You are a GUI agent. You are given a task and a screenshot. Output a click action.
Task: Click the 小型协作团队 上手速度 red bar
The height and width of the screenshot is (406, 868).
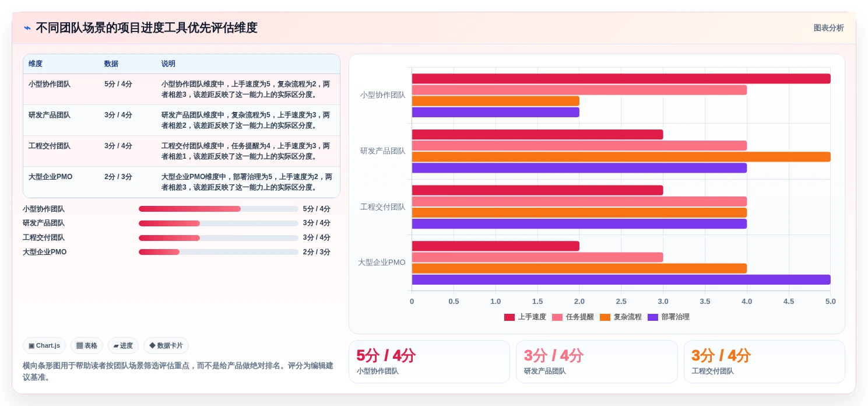[x=621, y=79]
